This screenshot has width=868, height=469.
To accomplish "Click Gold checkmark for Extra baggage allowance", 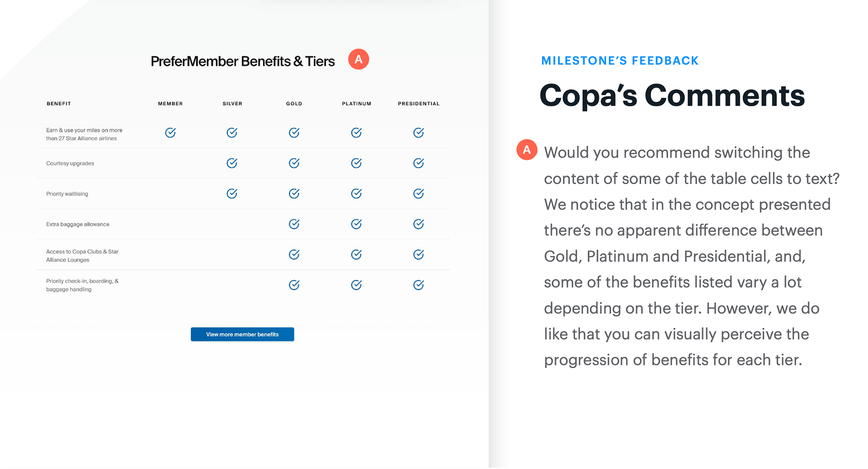I will coord(294,224).
